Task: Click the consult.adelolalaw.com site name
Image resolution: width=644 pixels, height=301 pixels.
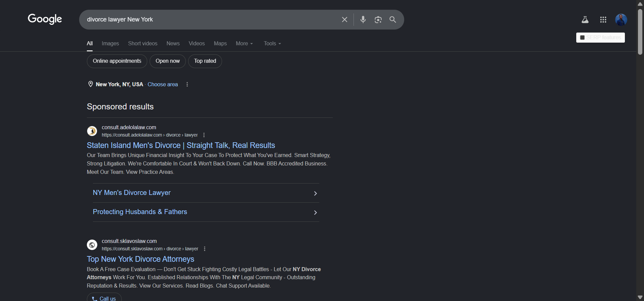Action: coord(129,127)
